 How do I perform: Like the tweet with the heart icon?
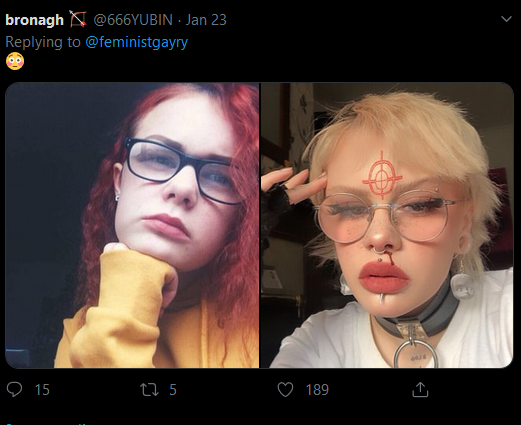pyautogui.click(x=285, y=389)
